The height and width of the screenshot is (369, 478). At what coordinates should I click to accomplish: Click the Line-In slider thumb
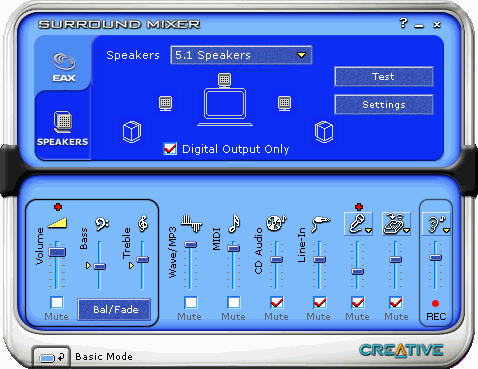(x=319, y=259)
